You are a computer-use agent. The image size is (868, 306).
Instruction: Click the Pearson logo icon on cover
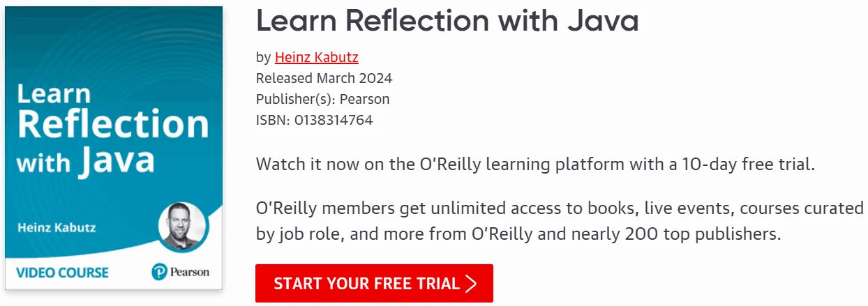click(160, 271)
